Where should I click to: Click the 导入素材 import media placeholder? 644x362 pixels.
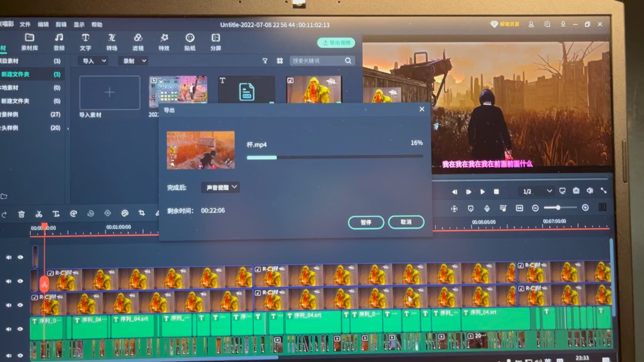(110, 93)
